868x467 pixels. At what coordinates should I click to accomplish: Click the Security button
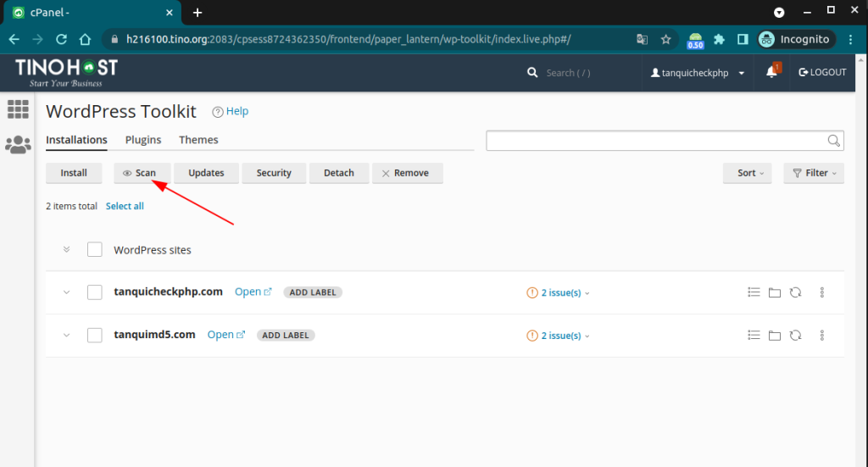(274, 173)
